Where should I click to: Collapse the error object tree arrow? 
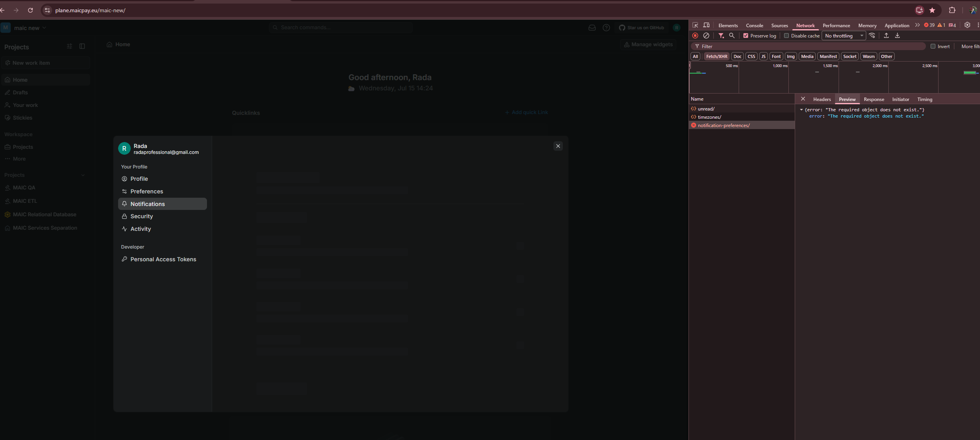click(x=801, y=110)
